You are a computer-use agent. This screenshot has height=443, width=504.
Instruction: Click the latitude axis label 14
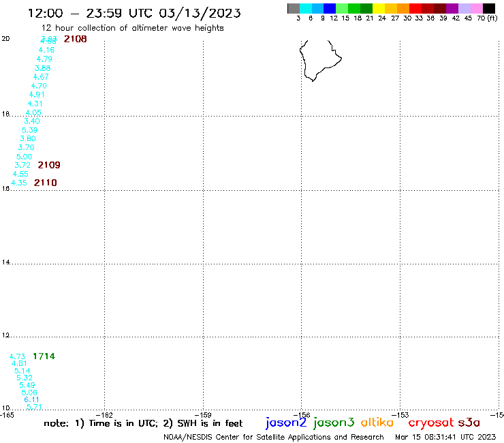tap(5, 262)
